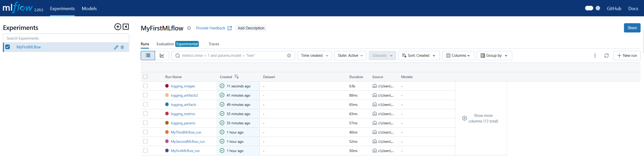Switch to the Traces tab
Image resolution: width=644 pixels, height=159 pixels.
coord(214,44)
